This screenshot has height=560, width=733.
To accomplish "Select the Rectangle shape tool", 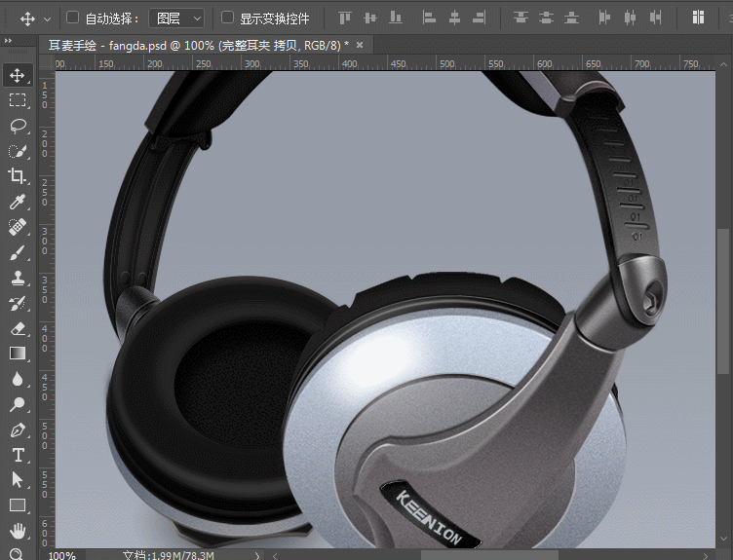I will pyautogui.click(x=18, y=505).
